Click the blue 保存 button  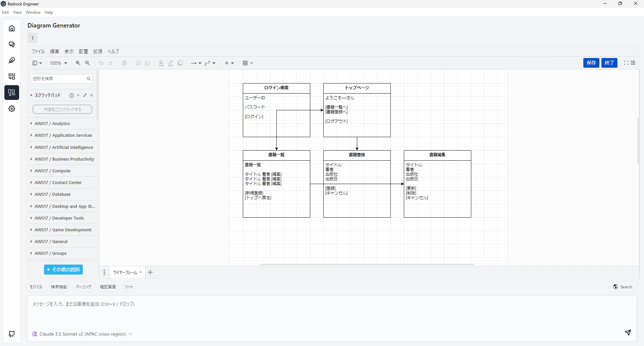click(x=591, y=63)
